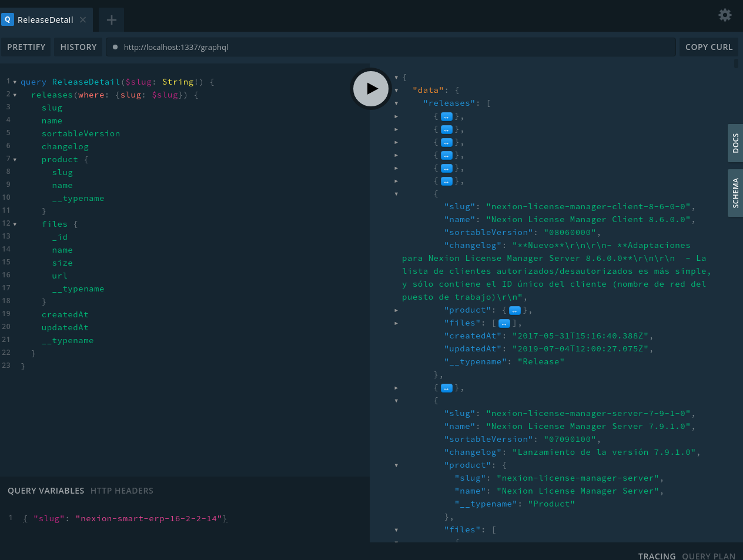Expand the first collapsed release ellipsis chip
Image resolution: width=743 pixels, height=560 pixels.
pos(446,116)
